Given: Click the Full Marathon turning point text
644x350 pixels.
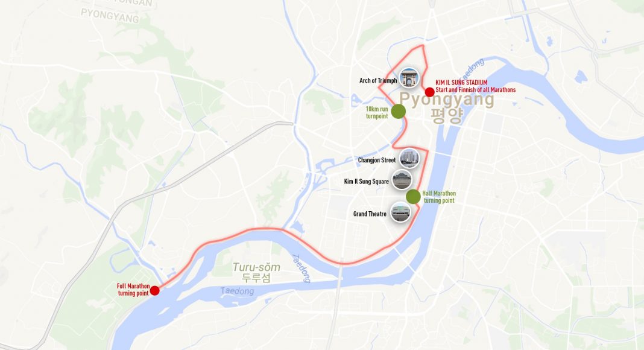Looking at the screenshot, I should (133, 290).
